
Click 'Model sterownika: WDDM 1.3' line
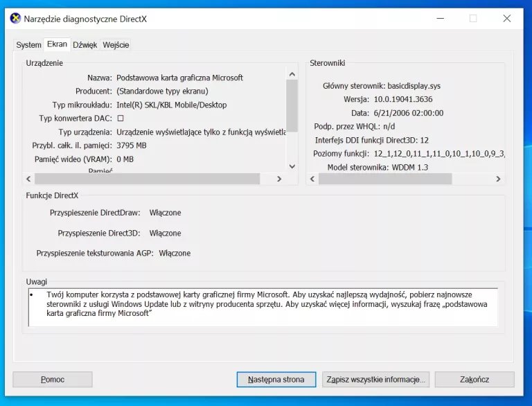click(378, 168)
